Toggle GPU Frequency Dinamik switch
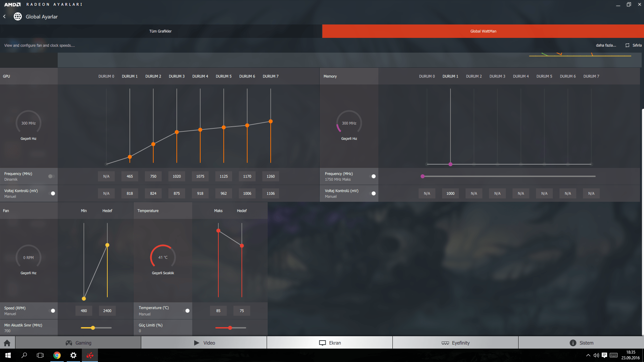 click(51, 176)
